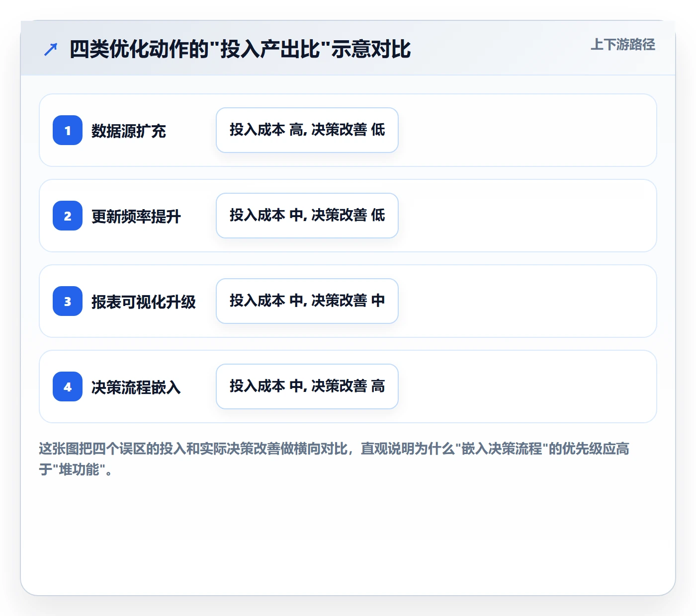Select the 数据源扩充 row label
The height and width of the screenshot is (616, 696).
pos(129,131)
